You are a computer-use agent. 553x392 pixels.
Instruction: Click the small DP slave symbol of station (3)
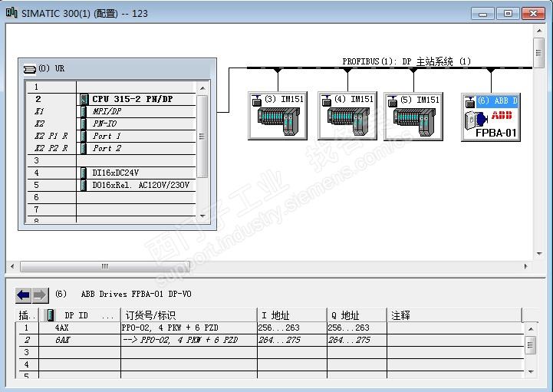click(256, 101)
